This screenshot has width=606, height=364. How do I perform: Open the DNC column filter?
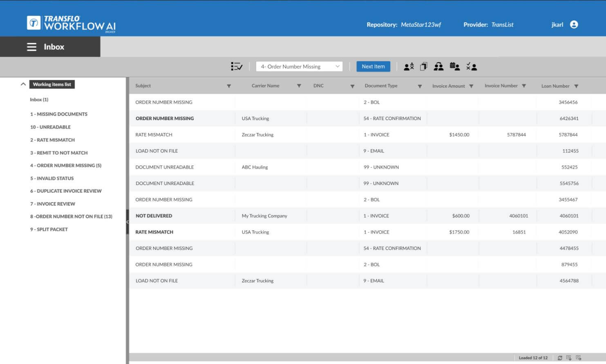pos(352,86)
